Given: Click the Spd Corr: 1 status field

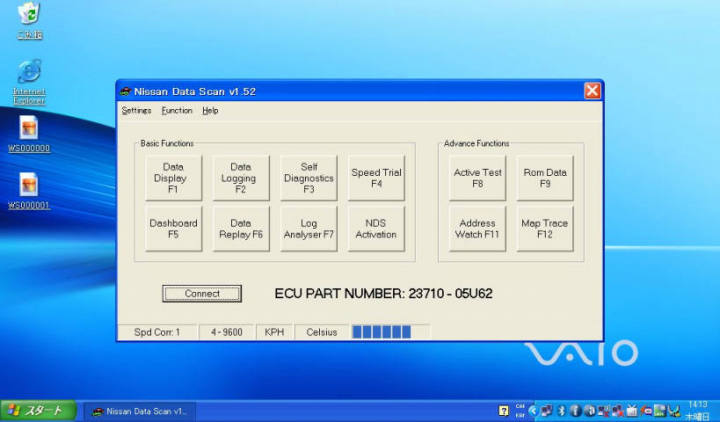Looking at the screenshot, I should (157, 332).
